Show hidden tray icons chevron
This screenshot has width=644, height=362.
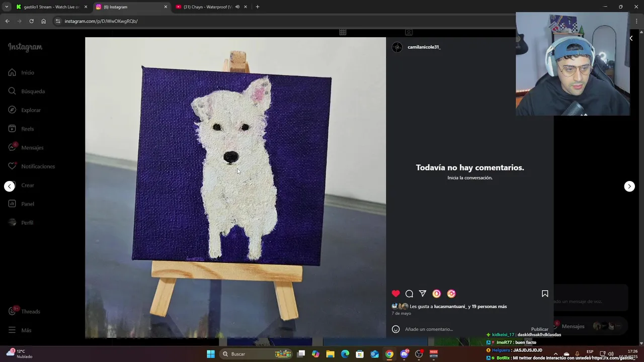click(x=555, y=354)
